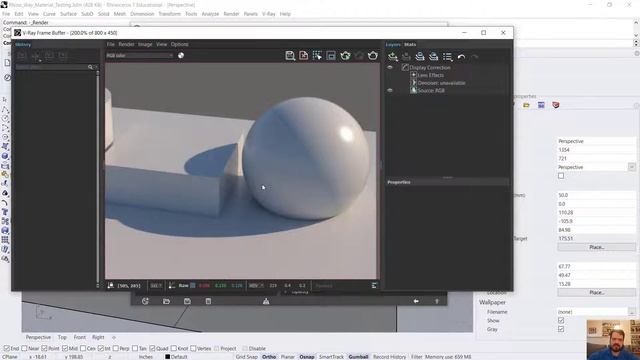
Task: Click the lens length field showing 50.0
Action: 596,195
